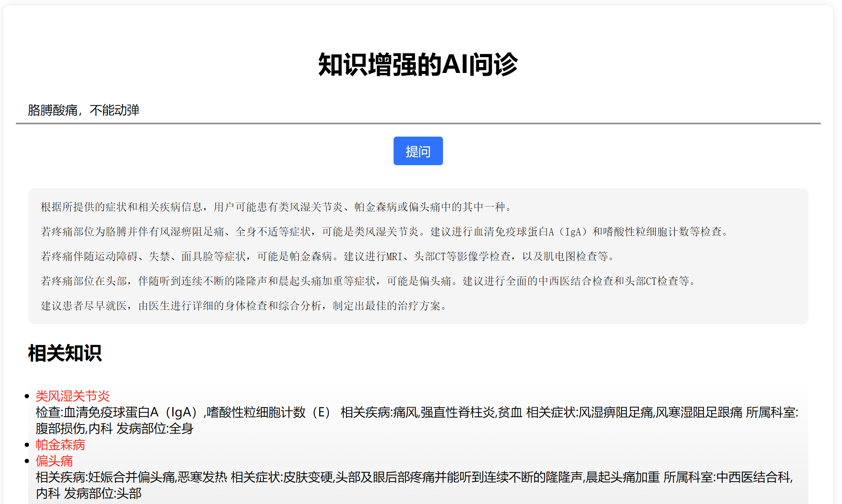
Task: Click the 发病部位:全身 text
Action: point(155,429)
